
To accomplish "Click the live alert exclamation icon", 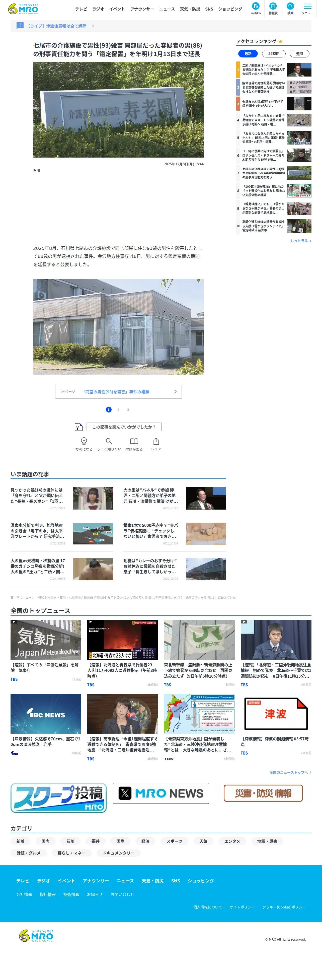I will (x=20, y=26).
